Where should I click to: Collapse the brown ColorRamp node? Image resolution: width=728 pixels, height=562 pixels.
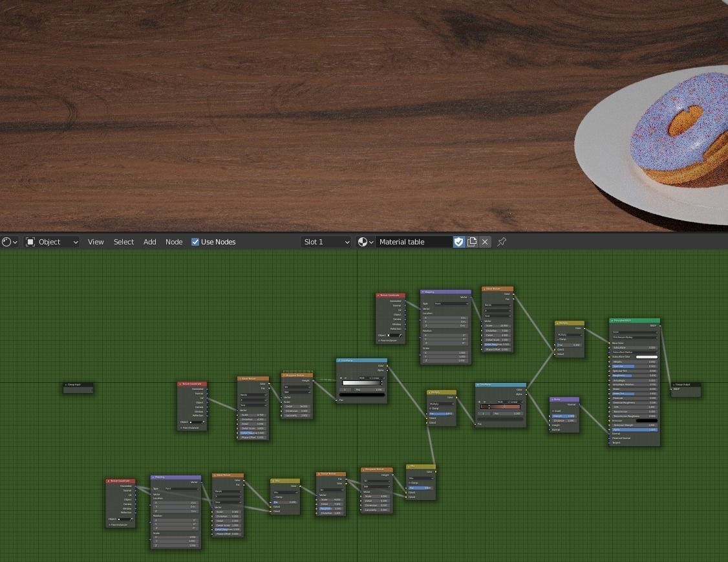(478, 385)
